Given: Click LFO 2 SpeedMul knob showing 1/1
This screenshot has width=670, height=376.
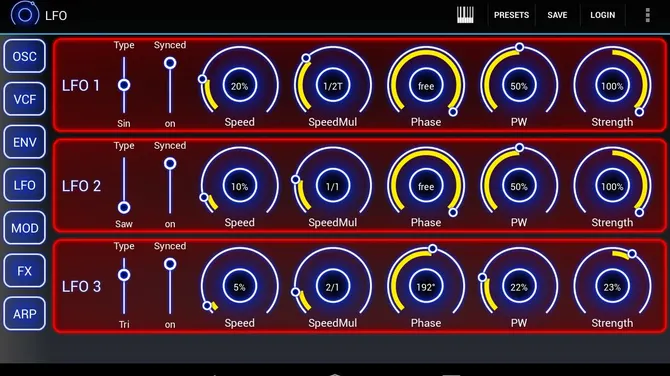Looking at the screenshot, I should tap(332, 186).
